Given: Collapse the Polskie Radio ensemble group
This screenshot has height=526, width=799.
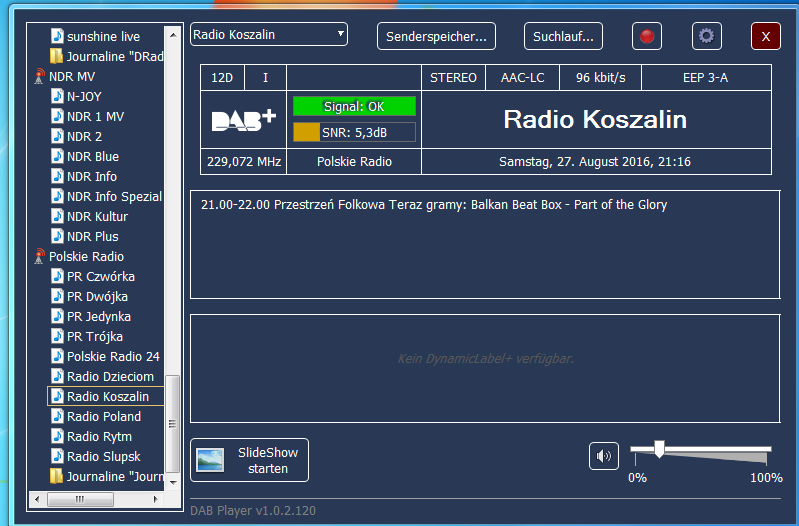Looking at the screenshot, I should [39, 256].
